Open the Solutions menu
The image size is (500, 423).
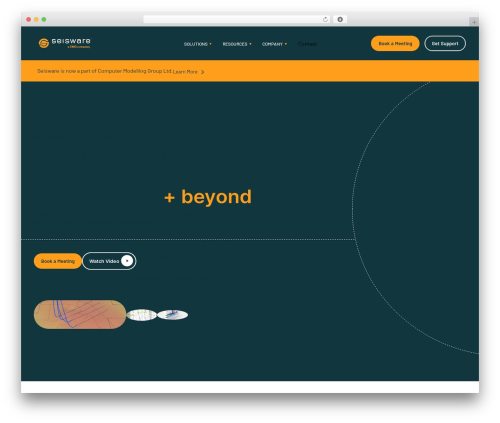pos(198,44)
